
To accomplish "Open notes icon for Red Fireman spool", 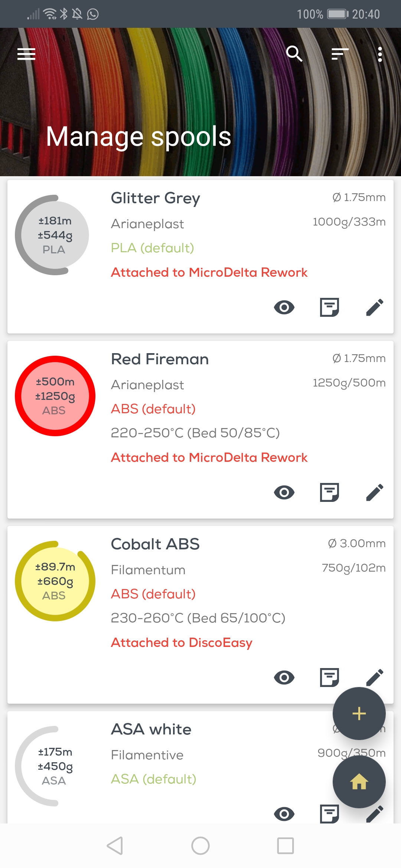I will click(329, 493).
